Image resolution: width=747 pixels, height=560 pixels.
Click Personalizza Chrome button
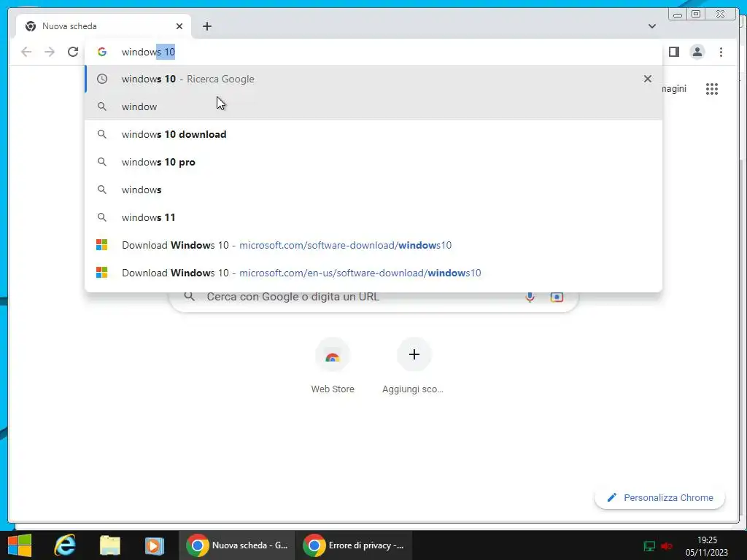[x=659, y=497]
